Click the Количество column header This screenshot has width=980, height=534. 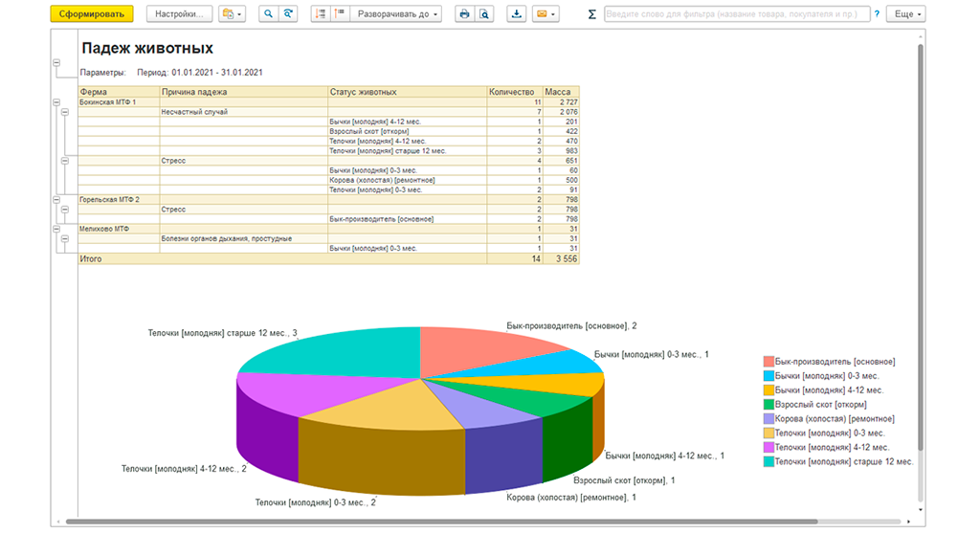click(514, 92)
